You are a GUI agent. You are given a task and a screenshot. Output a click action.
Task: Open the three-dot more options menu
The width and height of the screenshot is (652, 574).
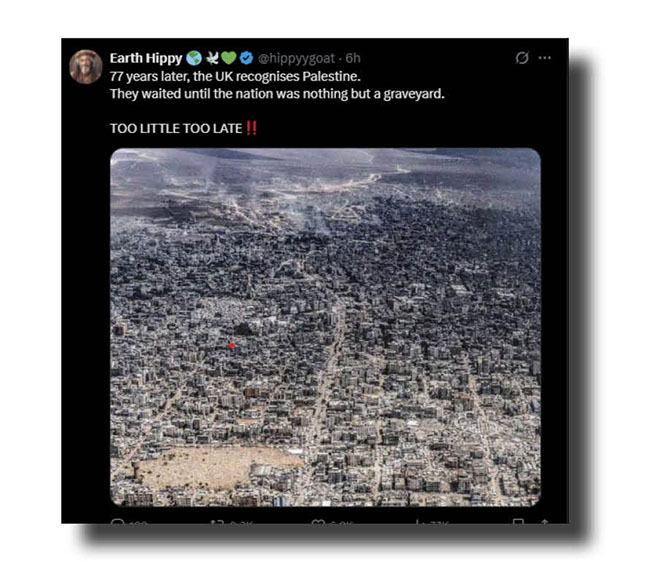click(545, 58)
